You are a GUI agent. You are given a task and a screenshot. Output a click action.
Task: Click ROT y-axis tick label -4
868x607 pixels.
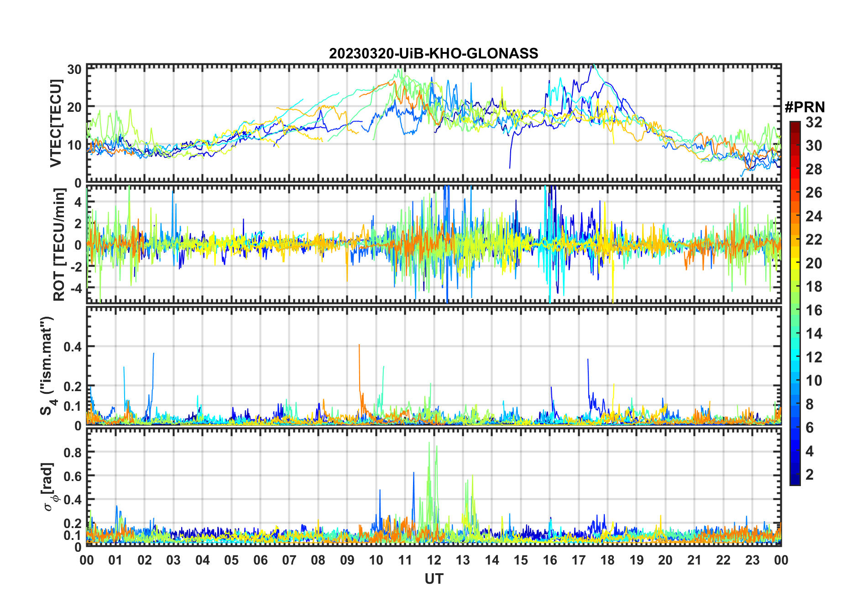click(75, 288)
